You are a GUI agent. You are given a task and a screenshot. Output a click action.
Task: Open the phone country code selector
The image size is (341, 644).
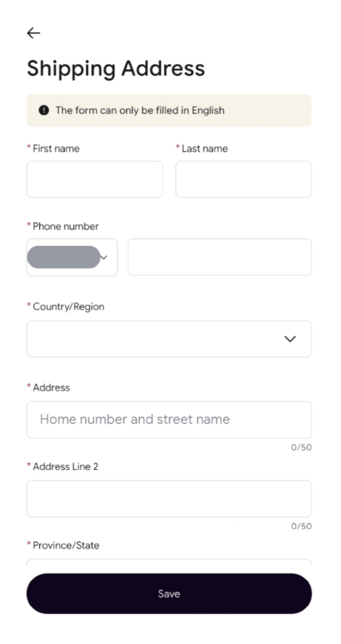point(72,257)
